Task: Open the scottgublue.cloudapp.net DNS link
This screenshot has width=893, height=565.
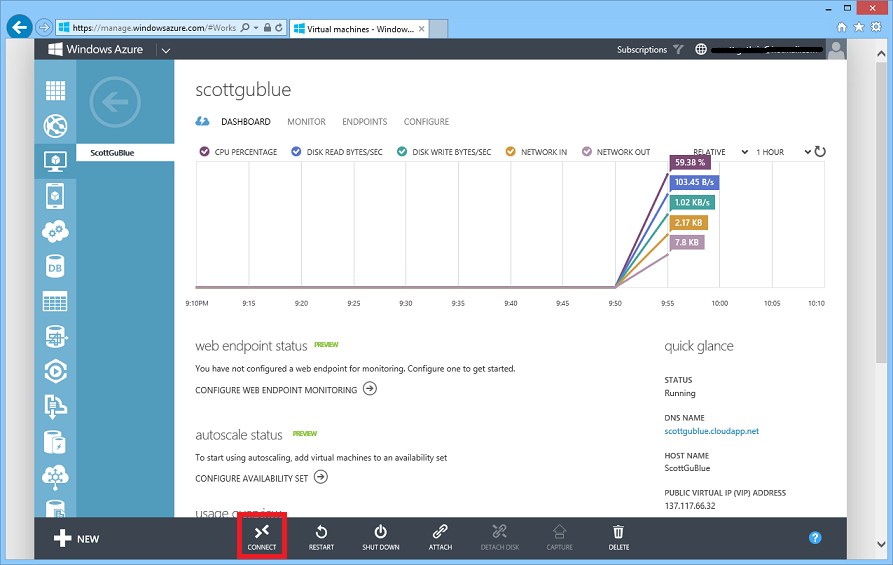Action: pos(711,431)
